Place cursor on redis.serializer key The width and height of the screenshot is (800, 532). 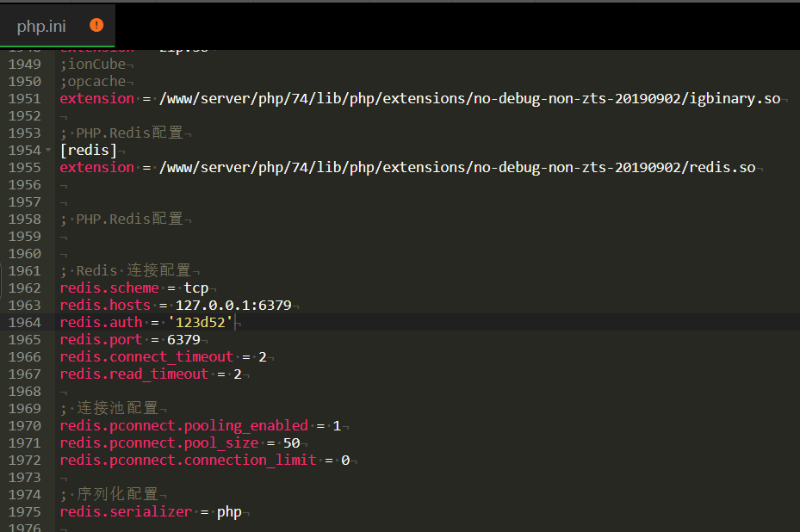pos(126,511)
